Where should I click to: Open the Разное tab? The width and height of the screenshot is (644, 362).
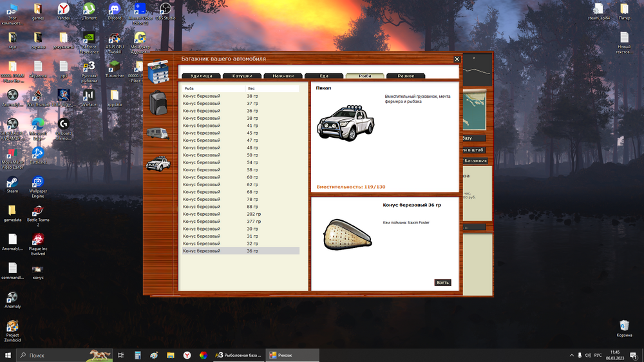406,76
